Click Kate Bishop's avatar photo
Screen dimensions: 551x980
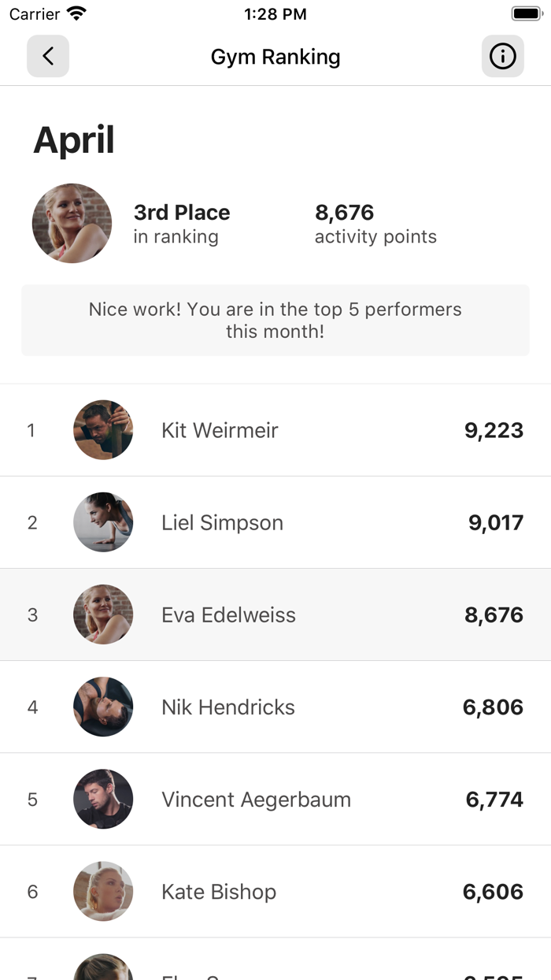point(103,891)
